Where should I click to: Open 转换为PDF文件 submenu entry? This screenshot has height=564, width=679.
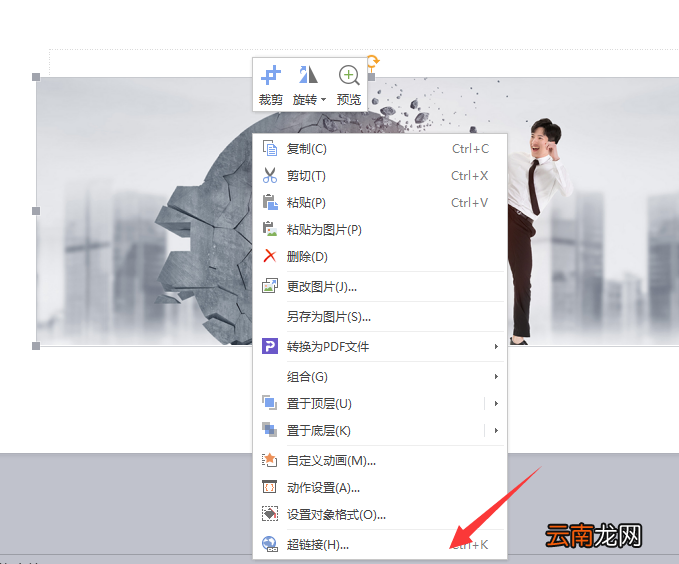click(x=379, y=347)
